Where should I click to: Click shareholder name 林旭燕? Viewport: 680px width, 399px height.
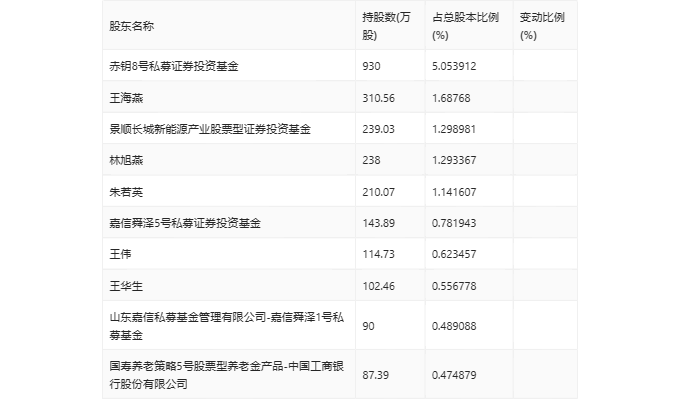pos(126,160)
